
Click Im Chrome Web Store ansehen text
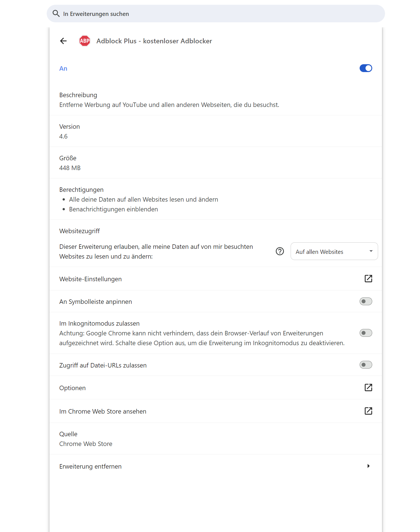click(103, 411)
